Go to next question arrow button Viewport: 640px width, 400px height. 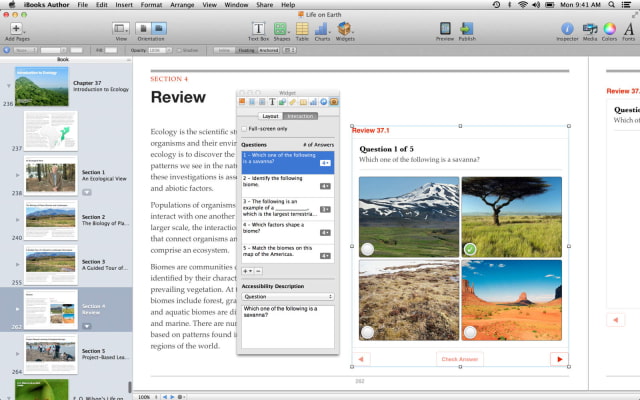[x=559, y=359]
